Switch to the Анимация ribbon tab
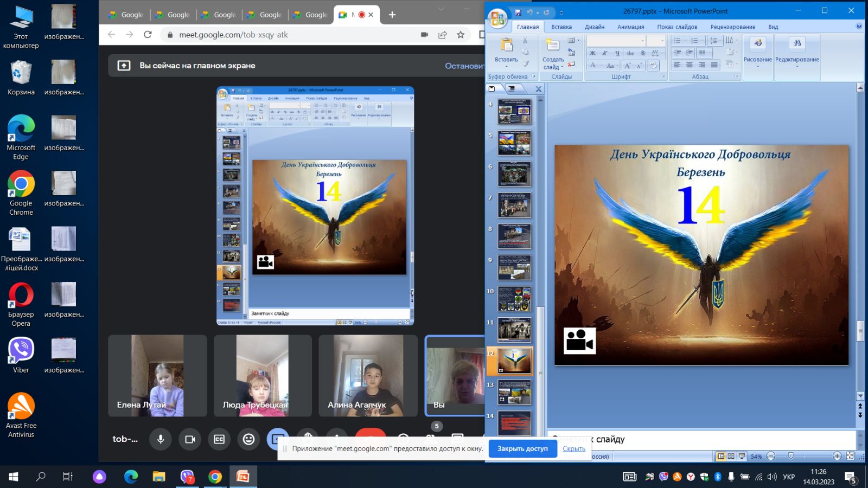This screenshot has height=488, width=868. (x=630, y=27)
